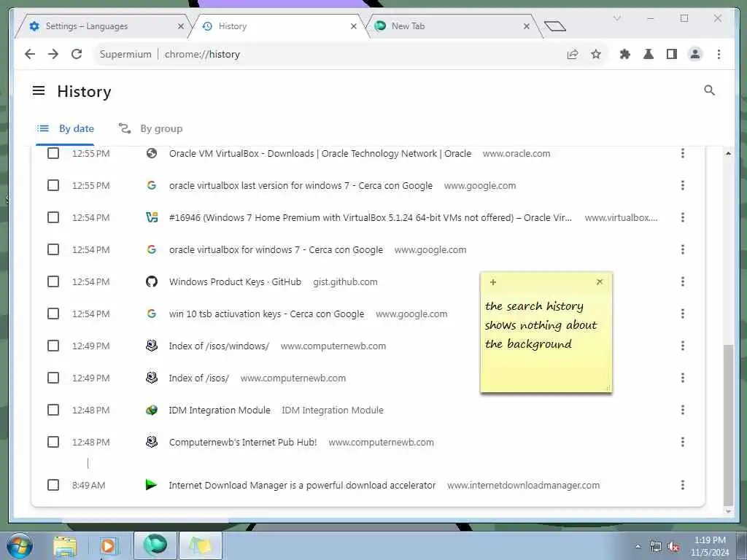
Task: Check the Index of /isos/windows/ entry
Action: pyautogui.click(x=53, y=346)
